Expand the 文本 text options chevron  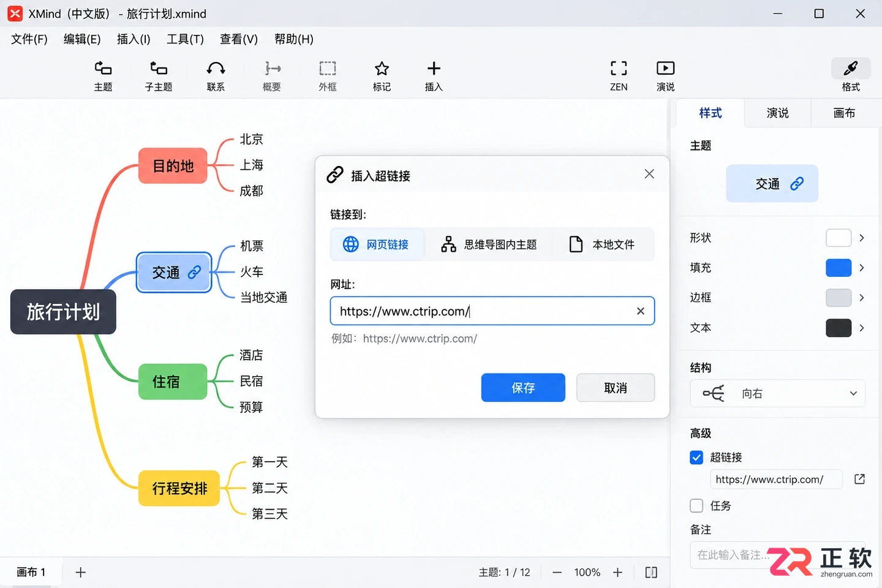tap(862, 328)
